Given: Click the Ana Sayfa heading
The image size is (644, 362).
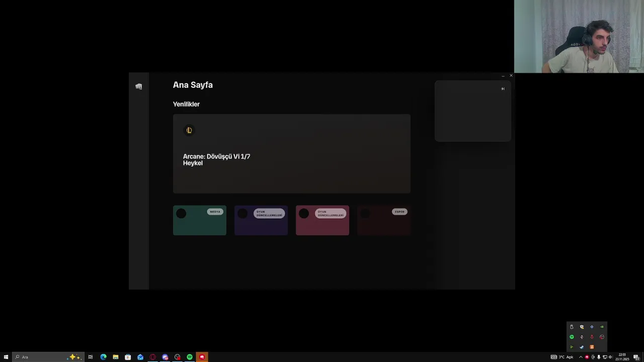Looking at the screenshot, I should pyautogui.click(x=193, y=85).
